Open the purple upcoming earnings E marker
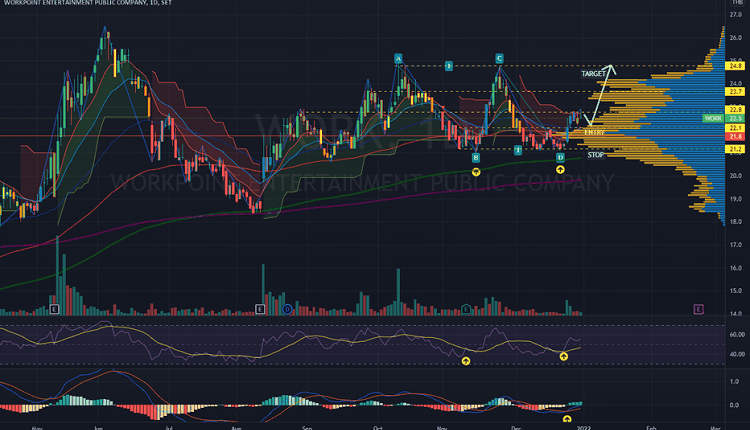 pos(698,309)
